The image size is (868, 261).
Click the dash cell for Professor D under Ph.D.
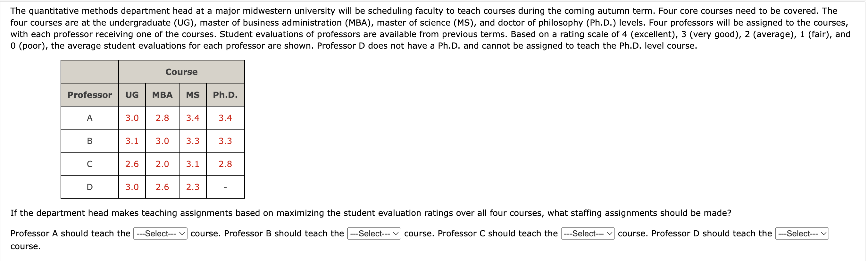coord(225,187)
